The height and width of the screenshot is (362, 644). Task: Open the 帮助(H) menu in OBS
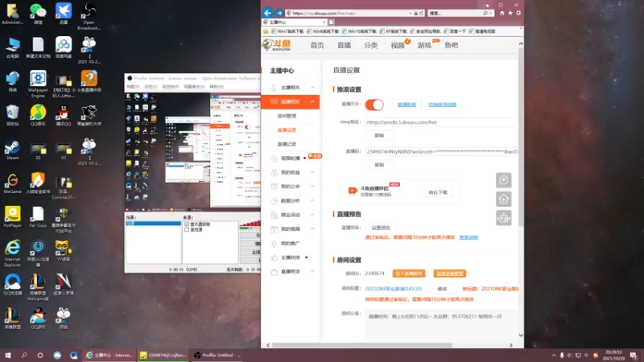click(217, 87)
